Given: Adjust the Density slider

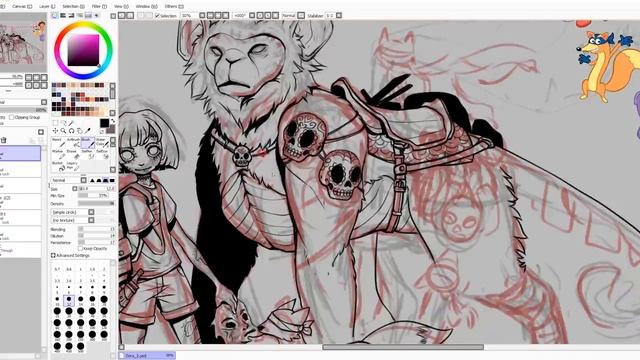Looking at the screenshot, I should pos(96,203).
